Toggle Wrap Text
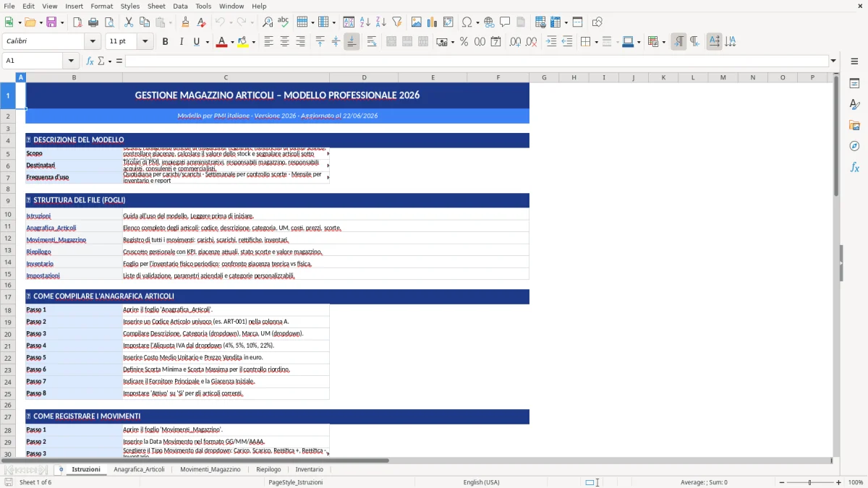868x488 pixels. pyautogui.click(x=372, y=42)
